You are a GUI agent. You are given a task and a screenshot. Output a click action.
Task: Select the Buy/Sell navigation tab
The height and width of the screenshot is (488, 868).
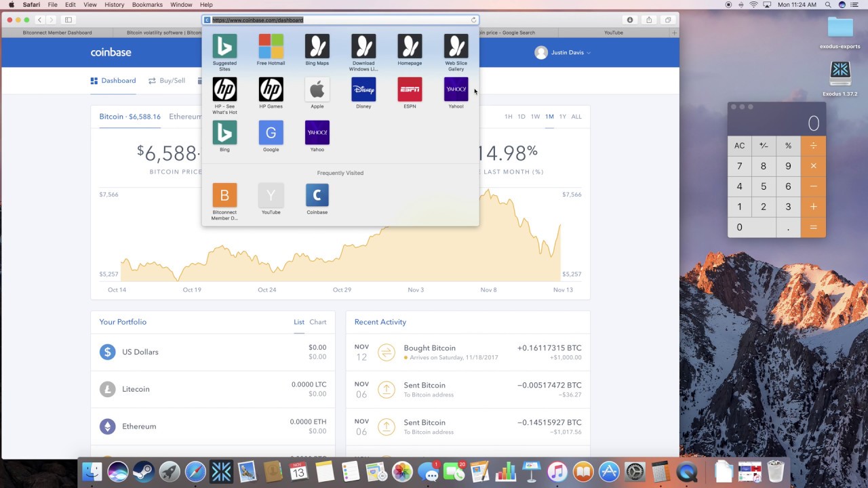[x=167, y=81]
